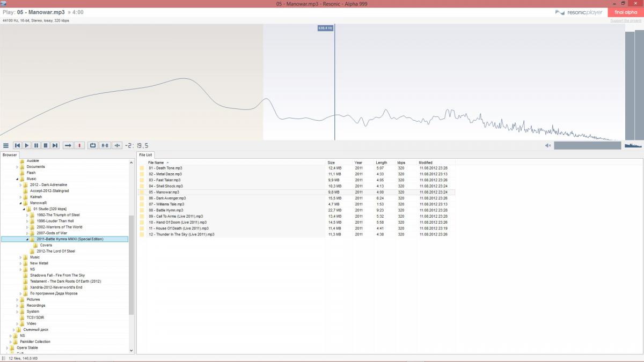Skip to the previous track
Screen dimensions: 644x362
point(17,145)
